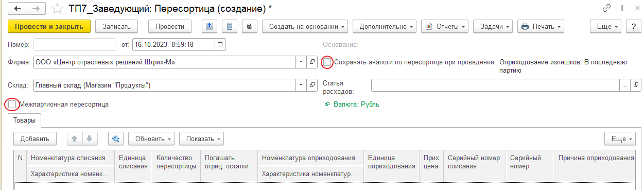Click the document list toolbar icon
This screenshot has height=190, width=644.
click(230, 26)
